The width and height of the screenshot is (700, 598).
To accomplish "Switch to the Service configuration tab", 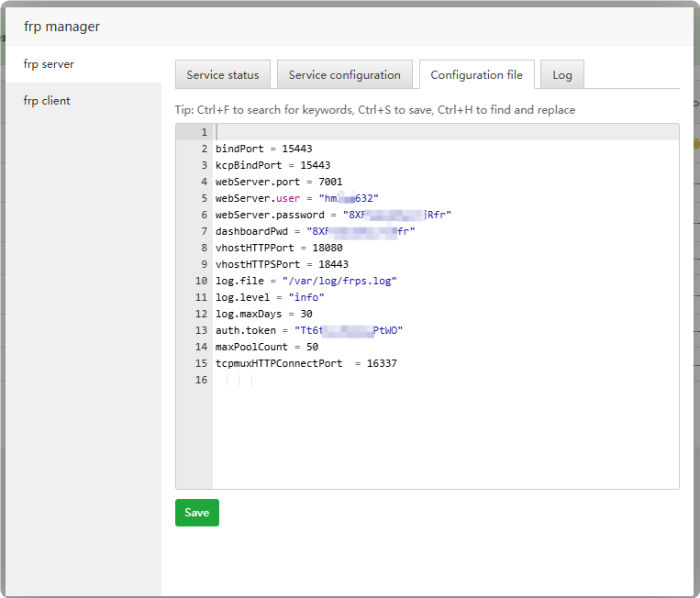I will tap(344, 75).
